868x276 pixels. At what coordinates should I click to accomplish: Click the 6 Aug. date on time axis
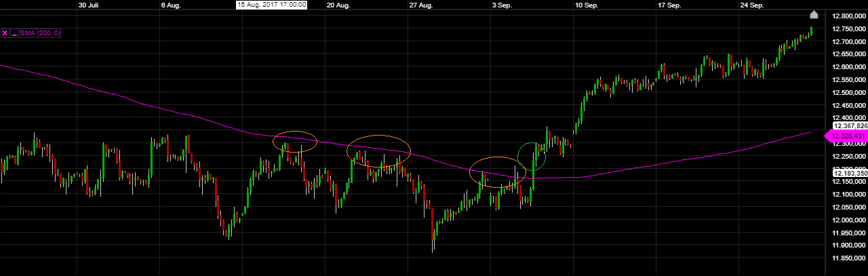tap(172, 5)
